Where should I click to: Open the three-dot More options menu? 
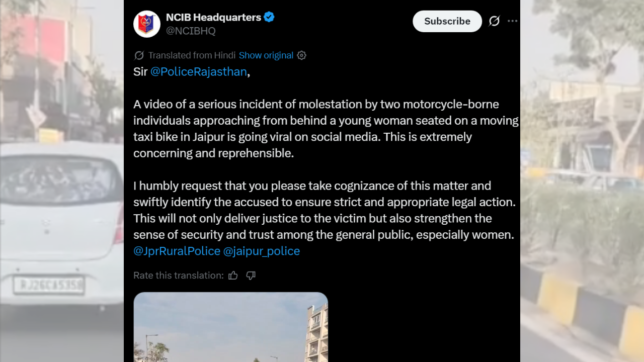pyautogui.click(x=512, y=21)
